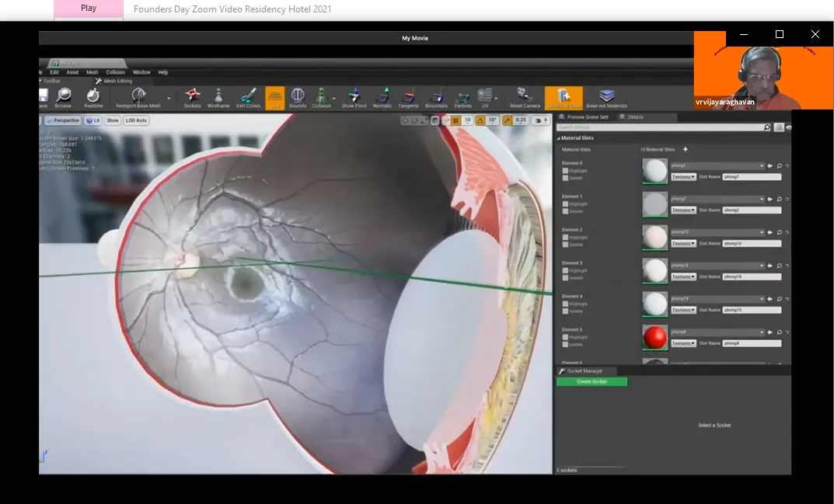The width and height of the screenshot is (834, 504).
Task: Open Textures dropdown for Element 3
Action: click(683, 276)
